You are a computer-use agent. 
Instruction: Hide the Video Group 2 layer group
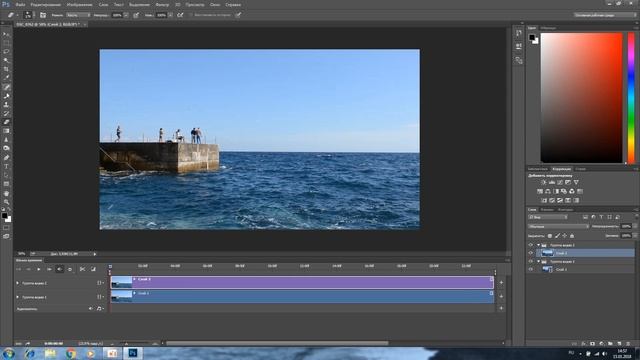tap(531, 245)
